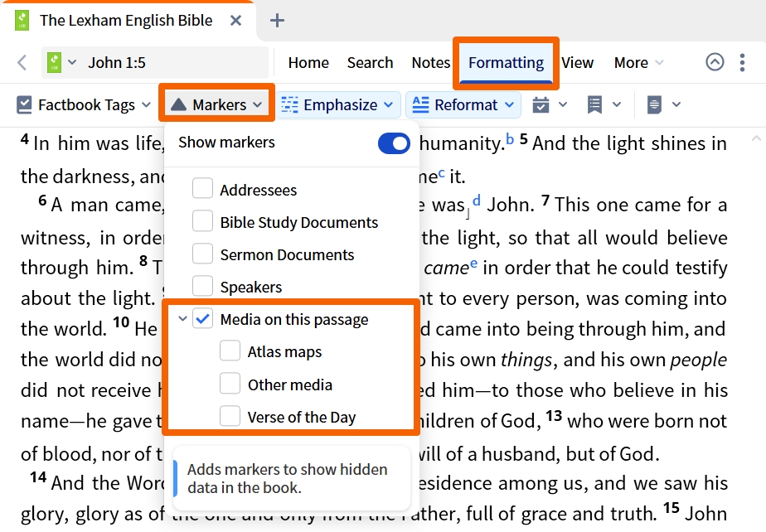Check the Addressees checkbox
This screenshot has width=766, height=532.
click(202, 188)
